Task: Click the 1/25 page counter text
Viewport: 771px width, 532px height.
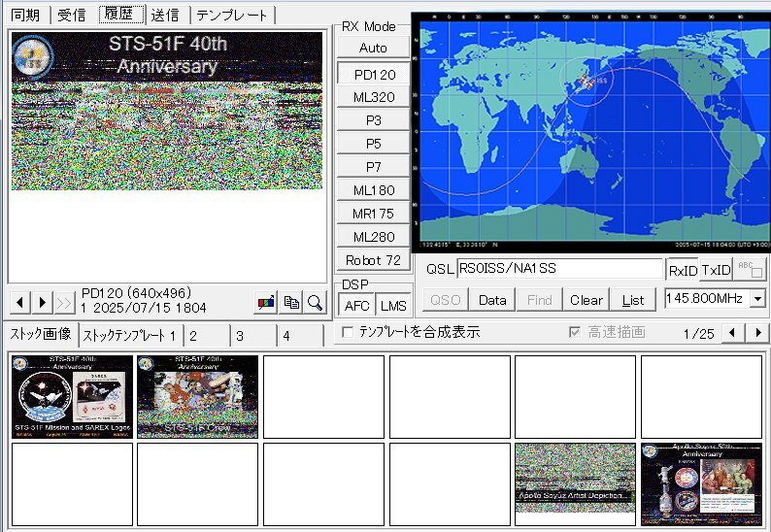Action: pyautogui.click(x=698, y=334)
